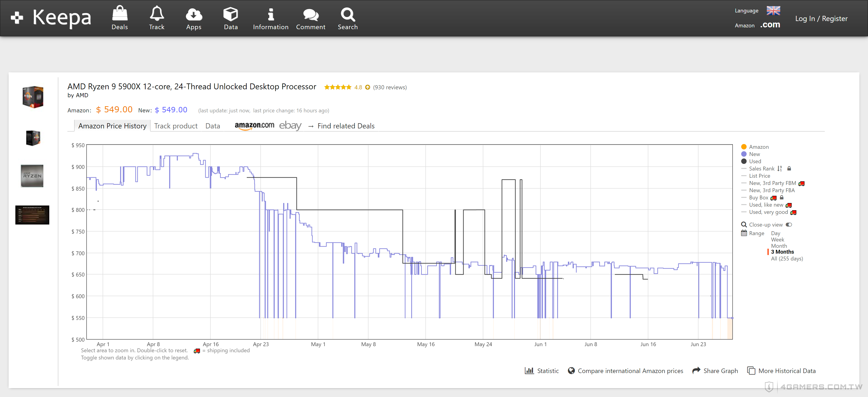Toggle Used price series in legend
This screenshot has height=397, width=868.
751,161
